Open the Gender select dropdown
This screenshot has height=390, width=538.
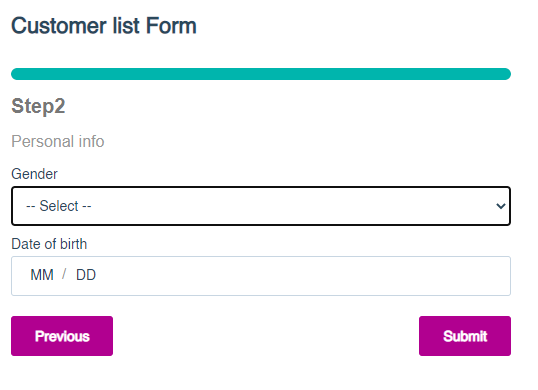pos(261,206)
